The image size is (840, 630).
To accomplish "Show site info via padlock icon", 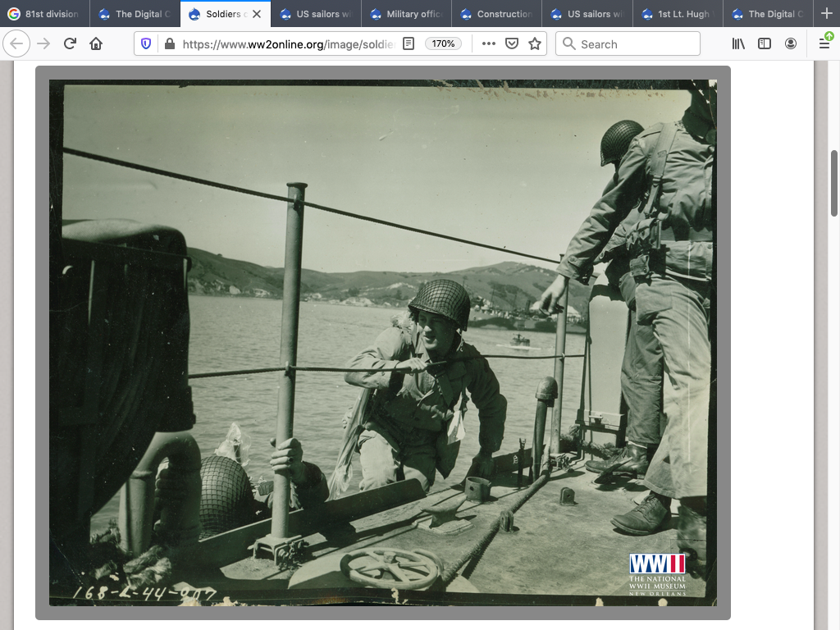I will click(x=169, y=43).
